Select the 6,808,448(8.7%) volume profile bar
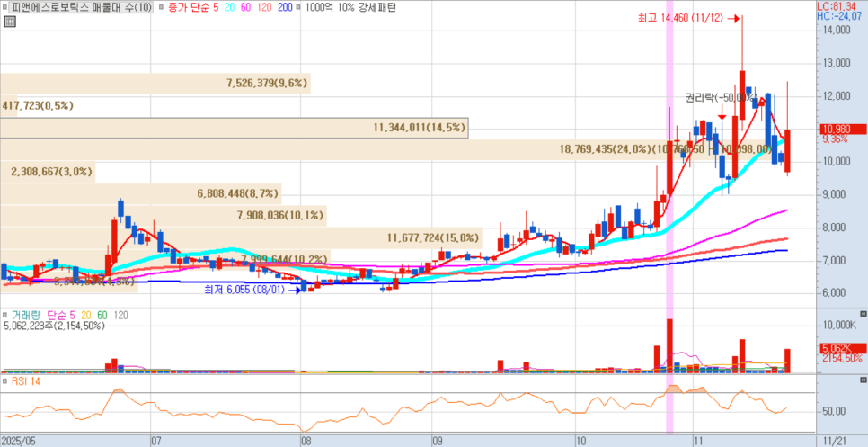Viewport: 868px width, 447px height. [x=140, y=194]
